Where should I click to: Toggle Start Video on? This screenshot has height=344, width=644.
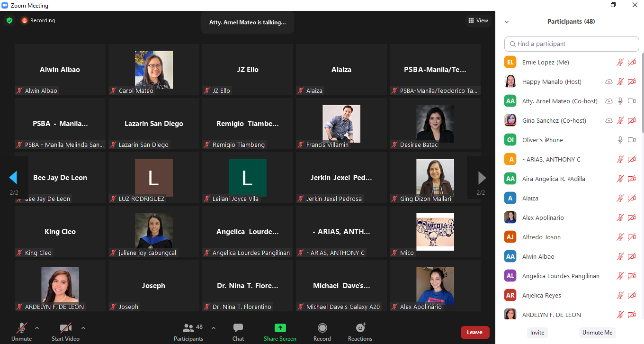pyautogui.click(x=65, y=328)
